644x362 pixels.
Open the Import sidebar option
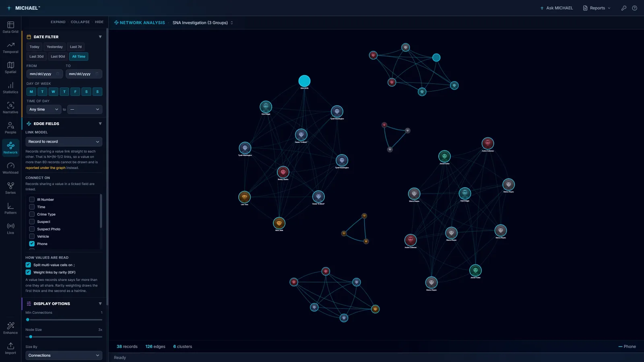[10, 348]
